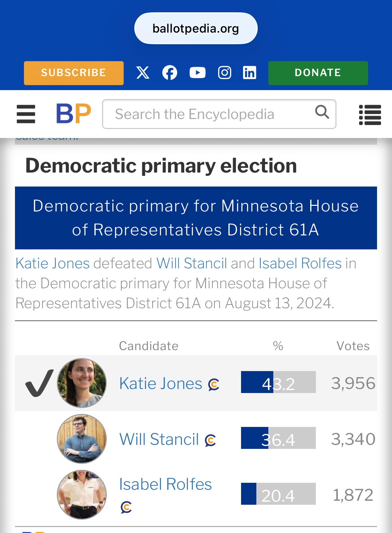Click the Candidate Connection badge under Isabel Rolfes
The image size is (392, 533).
126,507
